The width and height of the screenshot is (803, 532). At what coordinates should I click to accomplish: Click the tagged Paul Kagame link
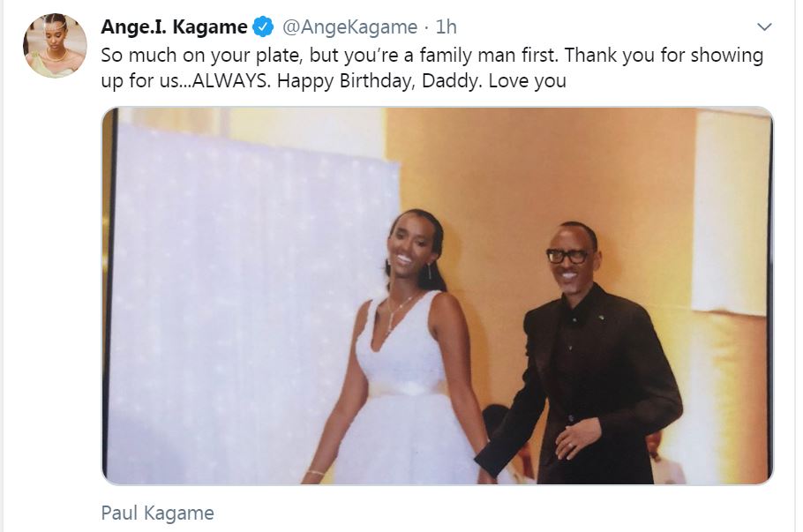click(157, 513)
